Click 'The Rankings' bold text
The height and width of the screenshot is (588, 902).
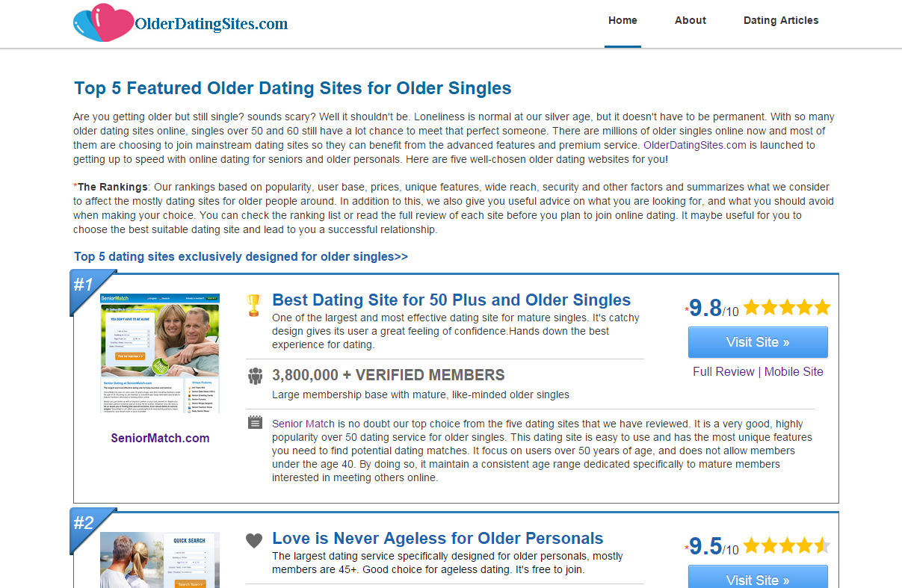tap(113, 187)
